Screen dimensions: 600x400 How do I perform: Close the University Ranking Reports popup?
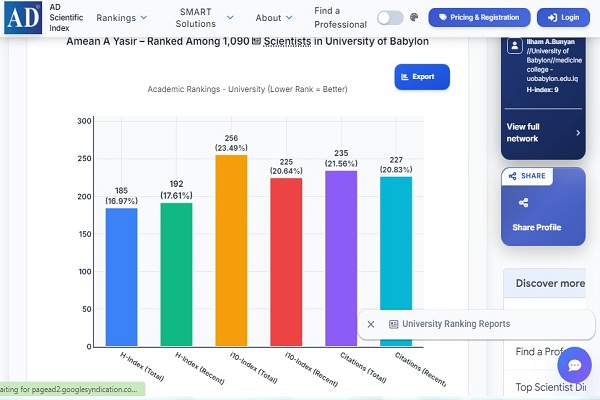pos(371,324)
